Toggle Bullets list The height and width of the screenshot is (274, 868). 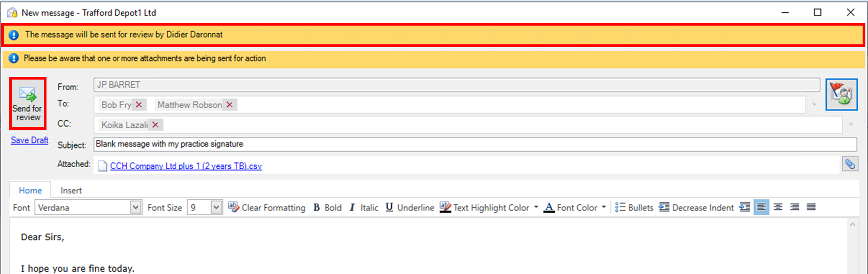[x=634, y=207]
